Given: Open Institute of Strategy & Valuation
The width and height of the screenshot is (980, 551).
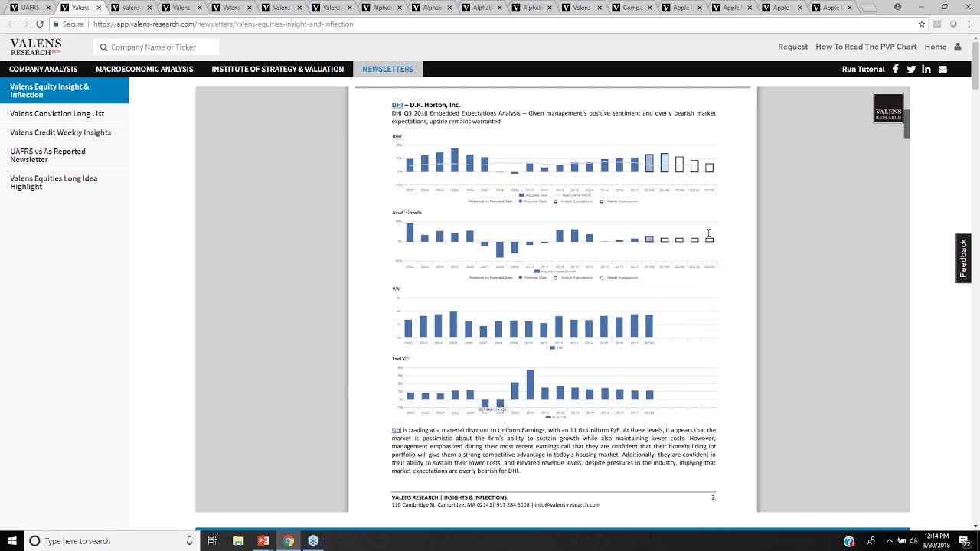Looking at the screenshot, I should click(278, 69).
